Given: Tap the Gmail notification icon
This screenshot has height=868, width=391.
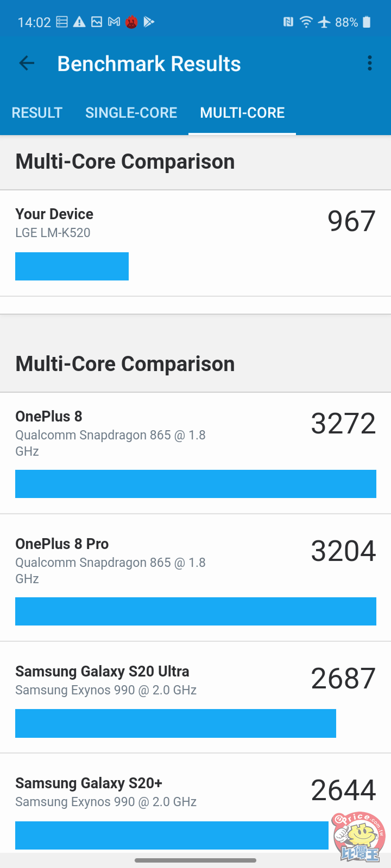Looking at the screenshot, I should point(114,22).
